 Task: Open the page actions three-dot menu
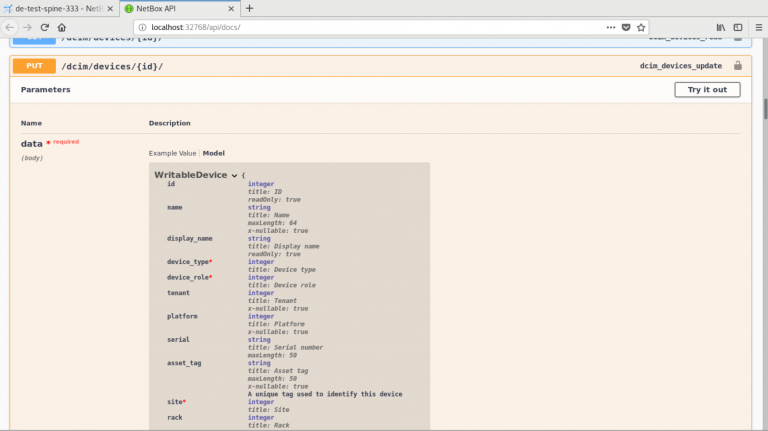click(609, 27)
